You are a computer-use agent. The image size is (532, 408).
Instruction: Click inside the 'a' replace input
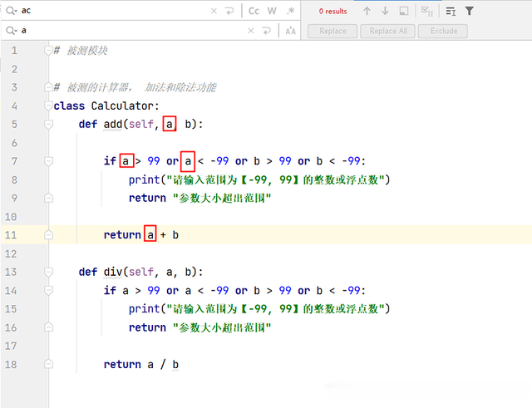(132, 31)
